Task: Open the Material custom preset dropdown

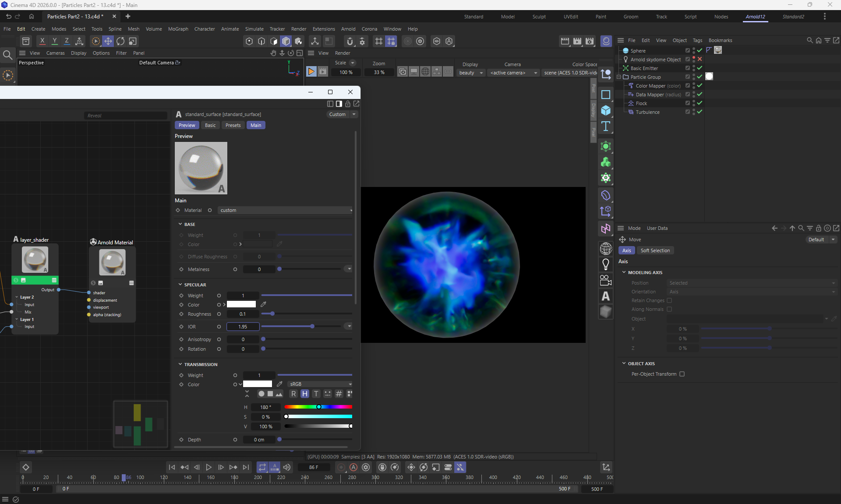Action: pyautogui.click(x=285, y=210)
